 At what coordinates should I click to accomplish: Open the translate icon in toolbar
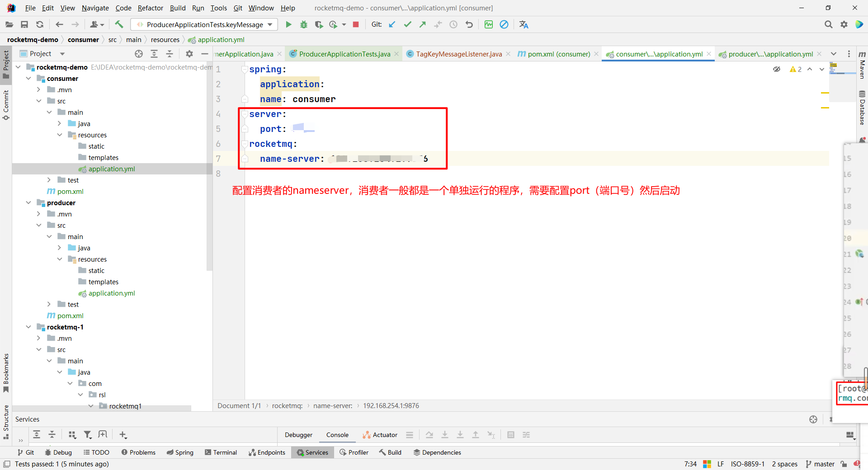coord(524,24)
